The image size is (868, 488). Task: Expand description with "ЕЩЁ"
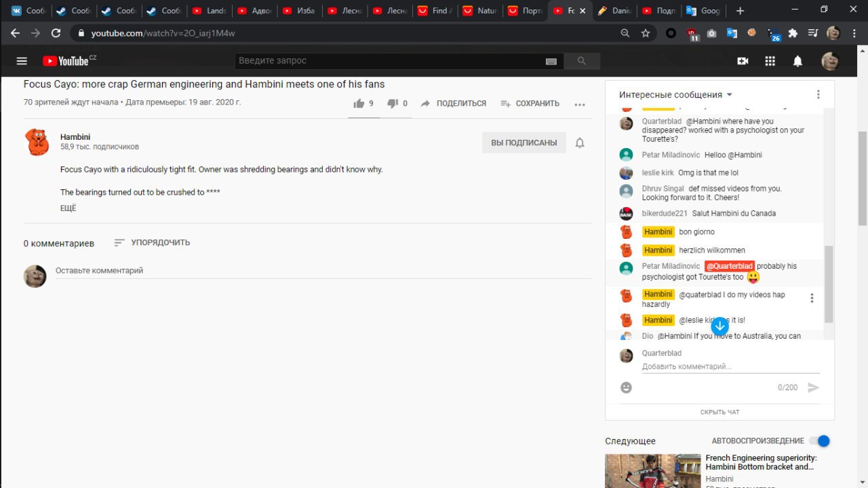tap(68, 208)
